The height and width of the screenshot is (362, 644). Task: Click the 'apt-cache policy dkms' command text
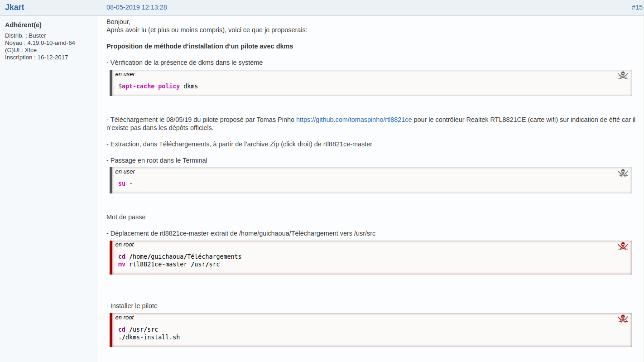click(x=158, y=86)
